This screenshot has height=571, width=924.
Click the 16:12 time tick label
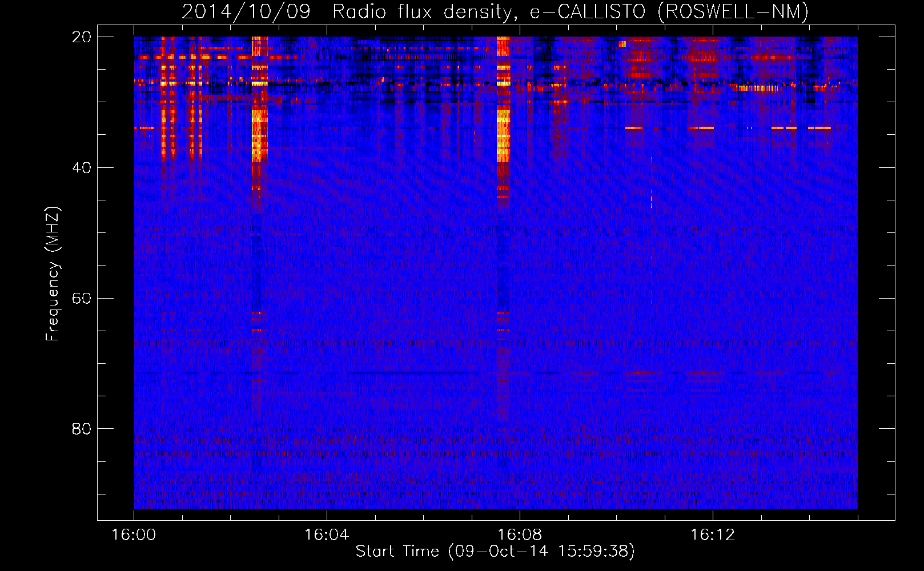713,535
